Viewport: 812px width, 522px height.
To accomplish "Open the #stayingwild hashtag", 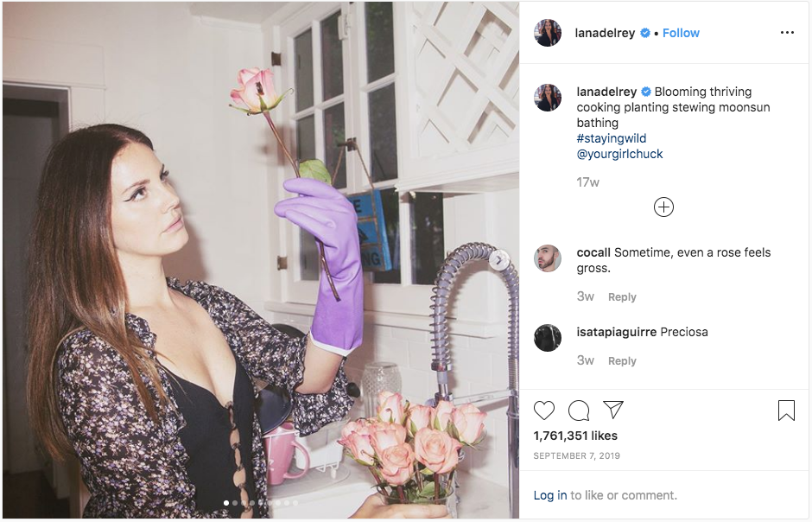I will point(612,138).
